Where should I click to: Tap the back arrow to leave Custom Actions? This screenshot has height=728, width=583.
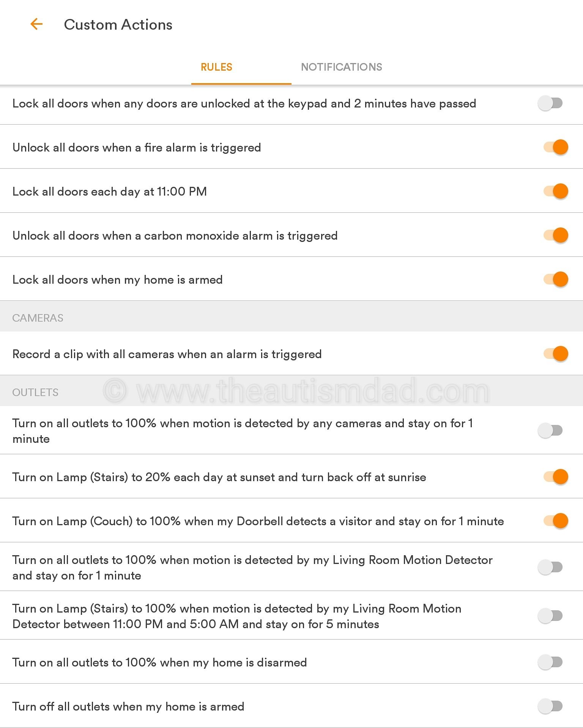(x=36, y=24)
